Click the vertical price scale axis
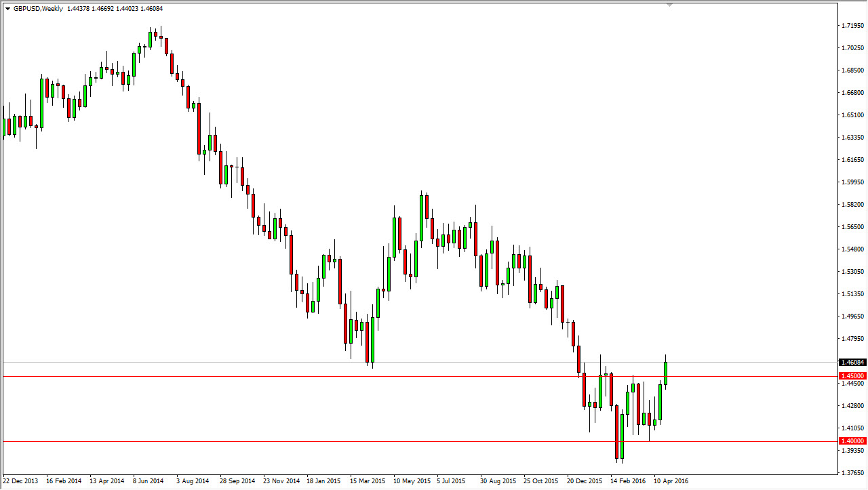This screenshot has width=868, height=490. [x=852, y=244]
